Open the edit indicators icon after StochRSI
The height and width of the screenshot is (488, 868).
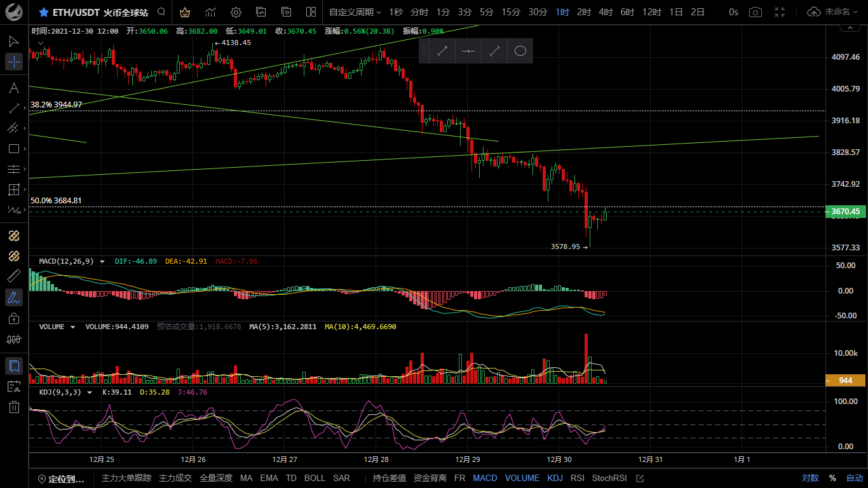pos(640,478)
